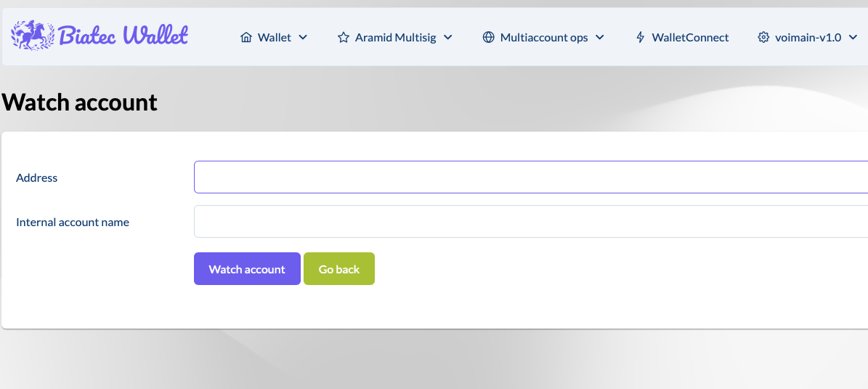Click the home icon beside Wallet
868x389 pixels.
pos(246,37)
